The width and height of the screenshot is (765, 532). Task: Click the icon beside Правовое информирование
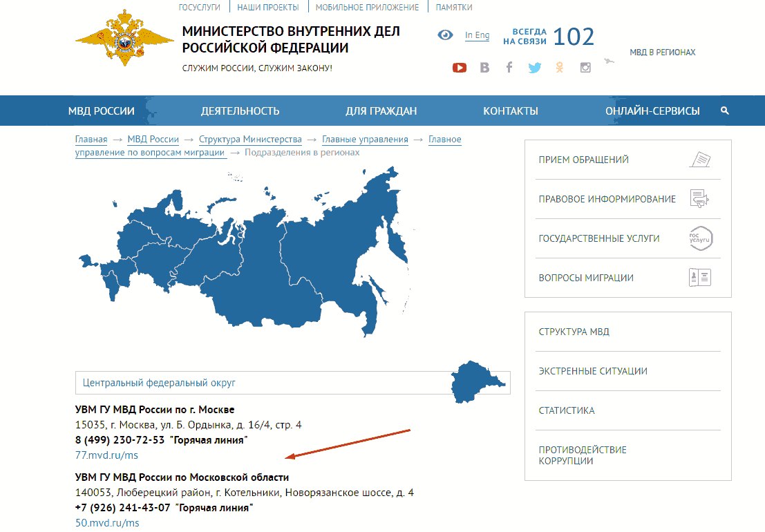[699, 198]
